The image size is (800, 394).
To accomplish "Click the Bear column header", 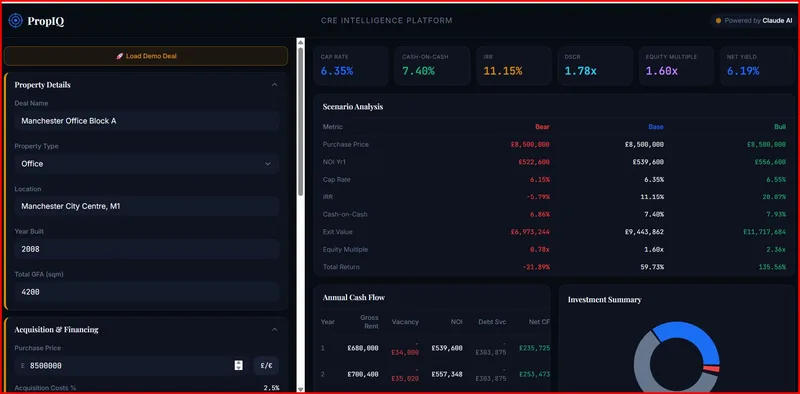I will tap(542, 127).
